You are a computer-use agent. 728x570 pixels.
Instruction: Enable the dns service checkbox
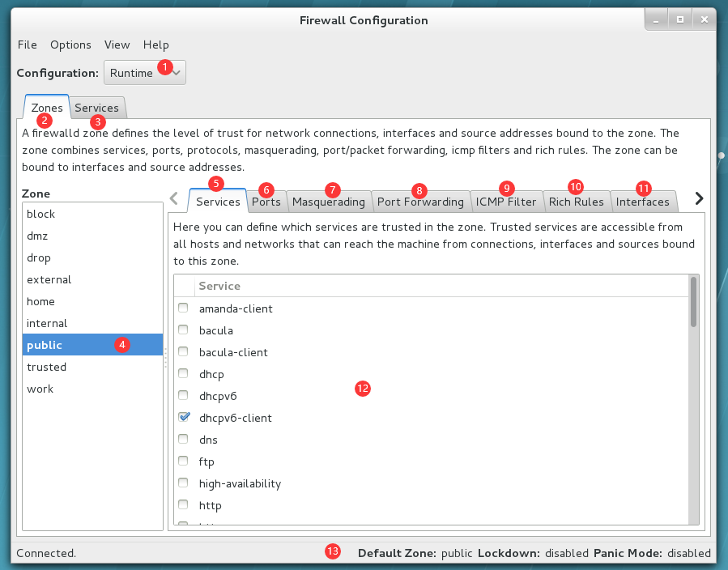tap(183, 439)
